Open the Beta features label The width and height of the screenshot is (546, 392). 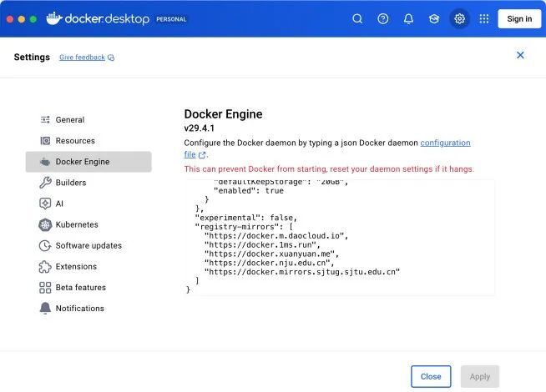[81, 287]
